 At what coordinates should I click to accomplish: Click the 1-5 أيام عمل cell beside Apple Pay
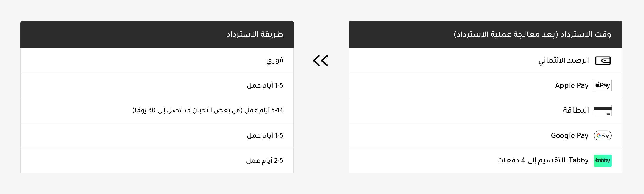coord(265,85)
